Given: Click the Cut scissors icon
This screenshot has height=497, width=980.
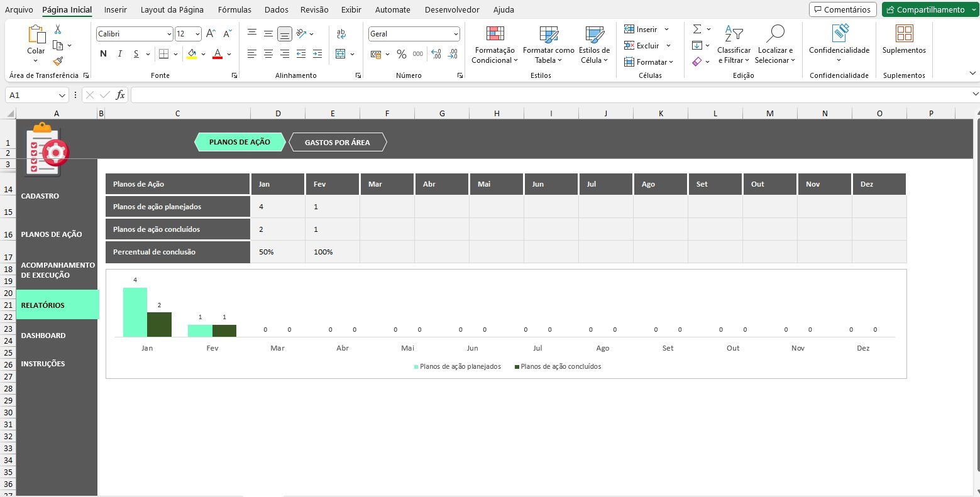Looking at the screenshot, I should pyautogui.click(x=58, y=30).
